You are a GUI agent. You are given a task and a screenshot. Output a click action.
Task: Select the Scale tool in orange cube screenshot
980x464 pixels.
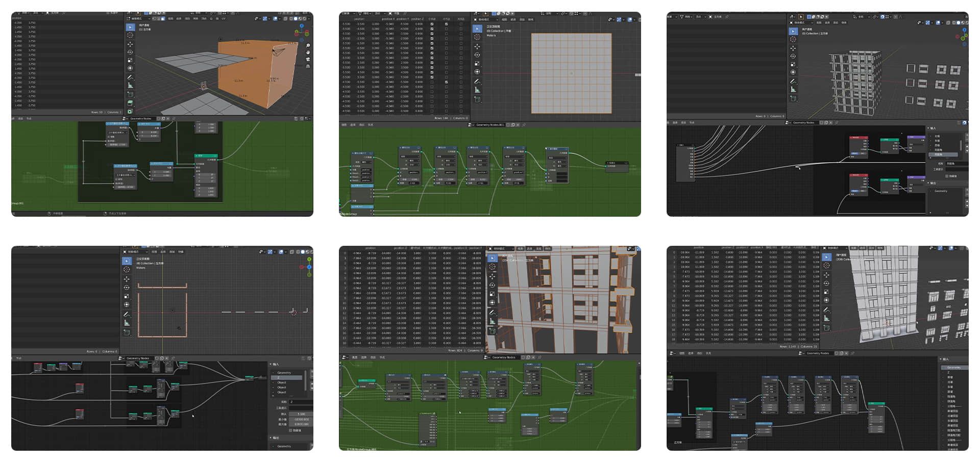[x=130, y=60]
